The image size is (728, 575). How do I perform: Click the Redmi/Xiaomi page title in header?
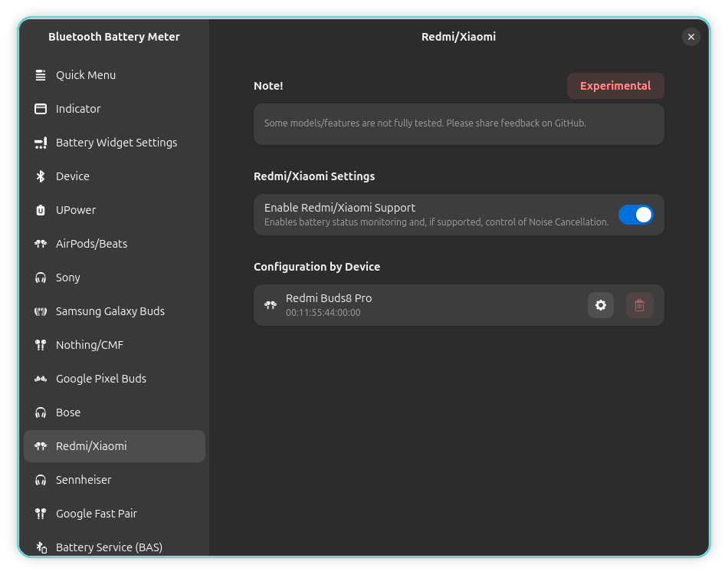(459, 37)
